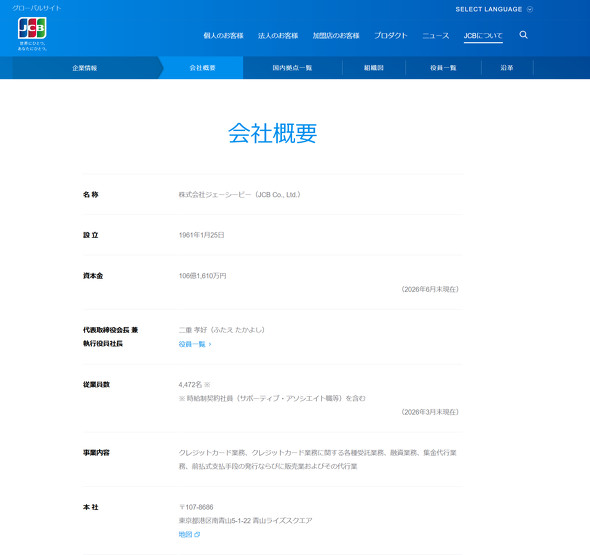Screen dimensions: 590x555
Task: Click the employee count 4,472名
Action: [190, 385]
